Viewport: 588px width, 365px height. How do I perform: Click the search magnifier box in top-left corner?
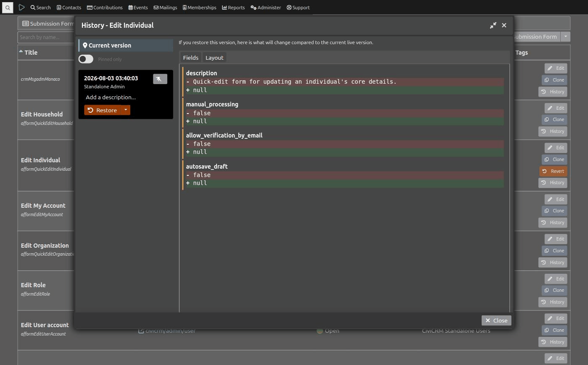click(x=8, y=8)
